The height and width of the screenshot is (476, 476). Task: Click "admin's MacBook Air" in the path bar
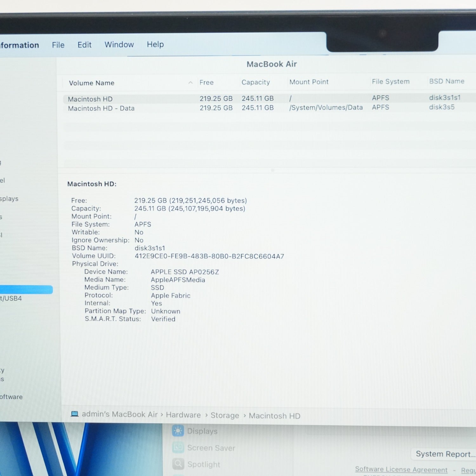pos(120,414)
